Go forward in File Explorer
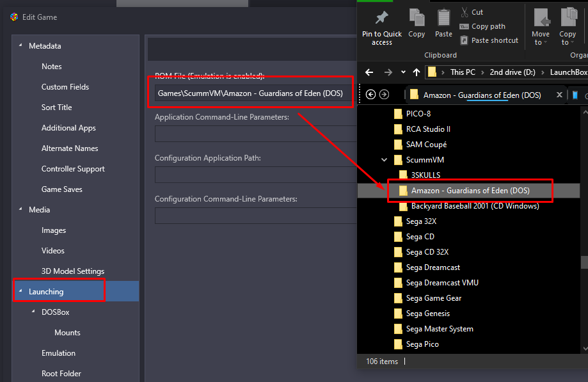This screenshot has width=588, height=382. pos(388,72)
